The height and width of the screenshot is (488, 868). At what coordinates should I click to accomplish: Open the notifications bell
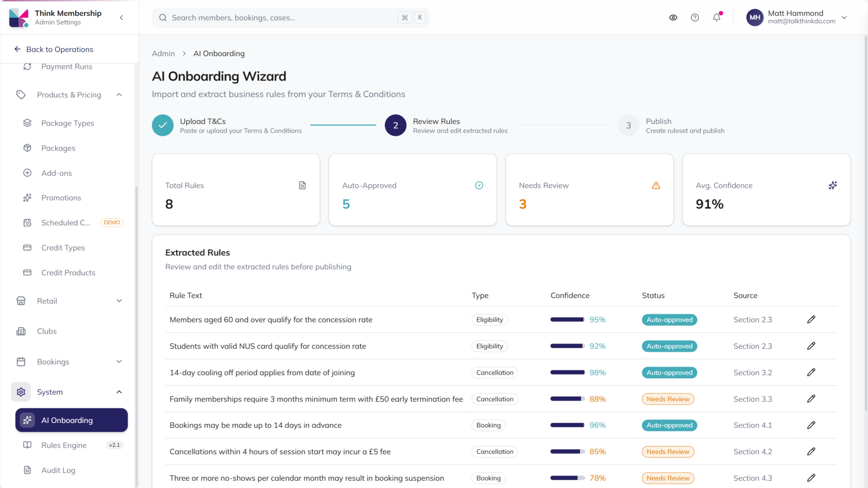click(717, 18)
